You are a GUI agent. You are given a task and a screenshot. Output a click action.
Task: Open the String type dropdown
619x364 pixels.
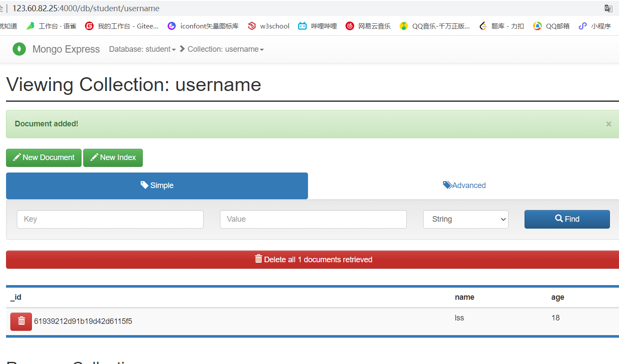[x=466, y=219]
